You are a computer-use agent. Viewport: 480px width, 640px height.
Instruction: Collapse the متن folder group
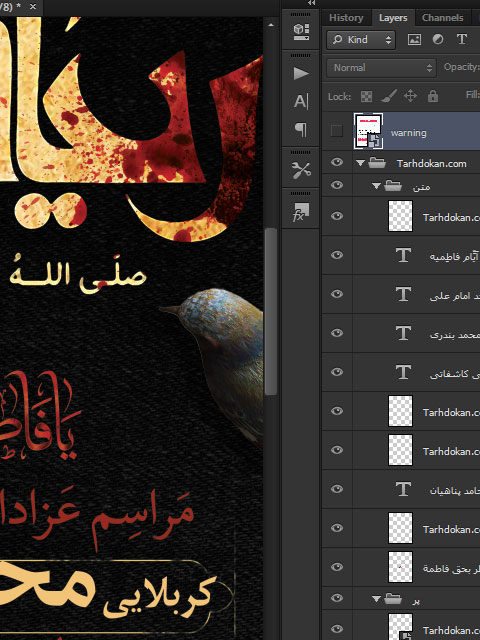(x=376, y=186)
